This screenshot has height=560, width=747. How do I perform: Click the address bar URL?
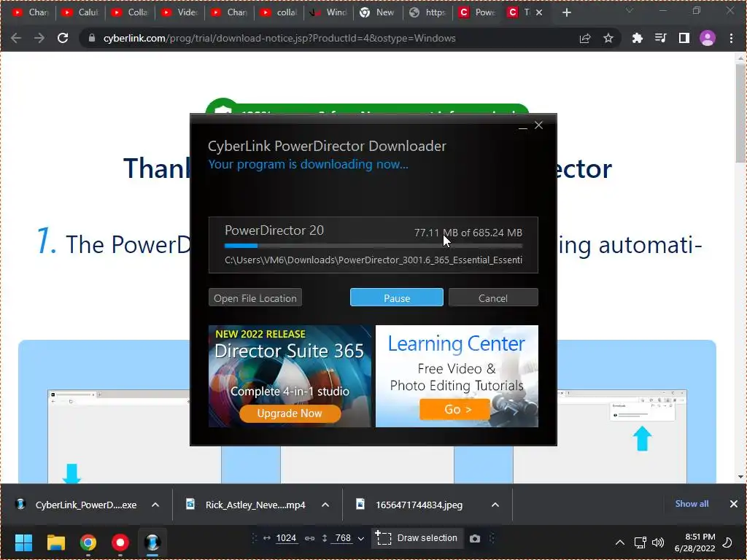[279, 38]
